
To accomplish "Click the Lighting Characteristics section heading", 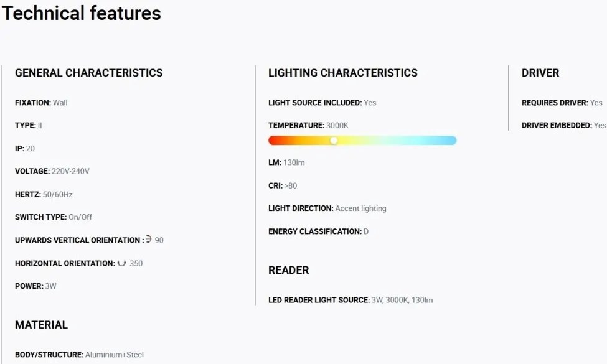I will point(343,73).
